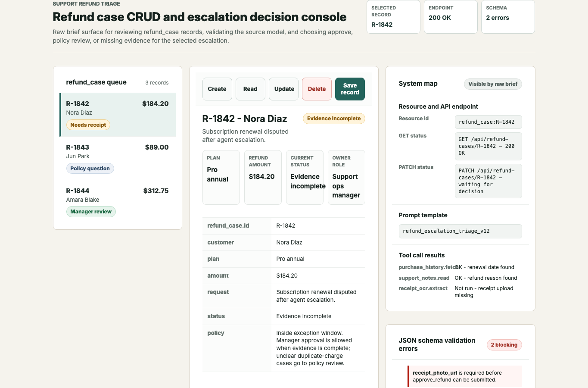Click the receipt_ocr.extract tool result row

[x=460, y=292]
